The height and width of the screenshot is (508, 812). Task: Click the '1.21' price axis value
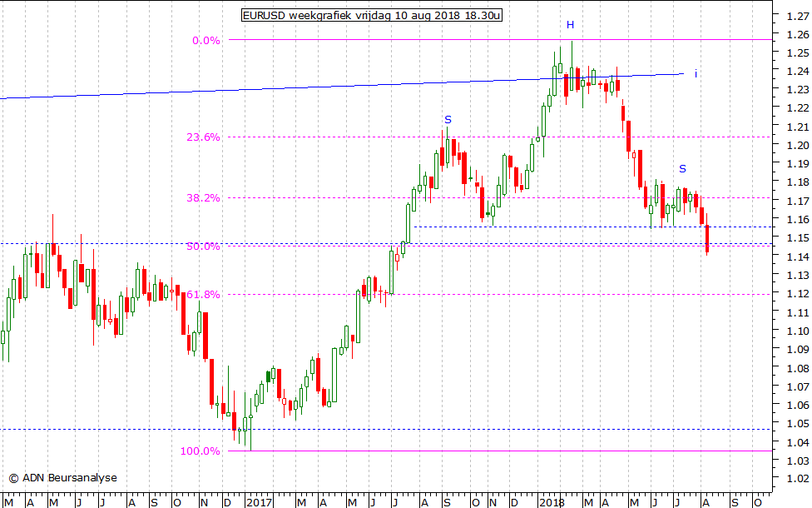tap(798, 127)
